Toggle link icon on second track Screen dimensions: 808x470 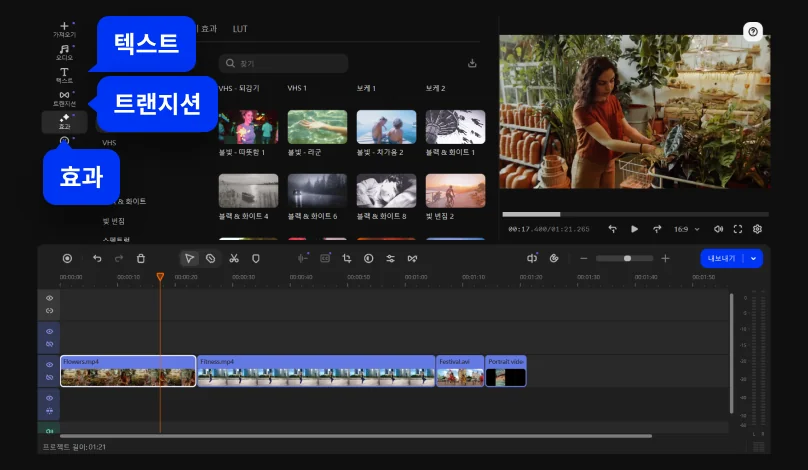(49, 344)
